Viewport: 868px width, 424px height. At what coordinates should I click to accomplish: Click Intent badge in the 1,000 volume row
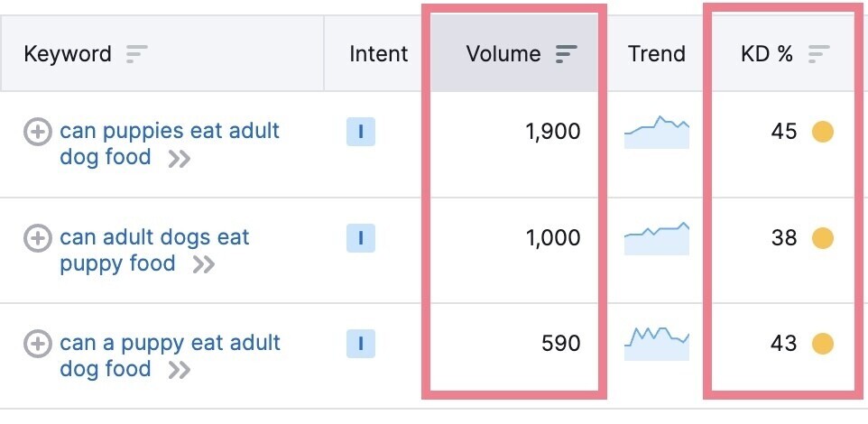pyautogui.click(x=361, y=238)
